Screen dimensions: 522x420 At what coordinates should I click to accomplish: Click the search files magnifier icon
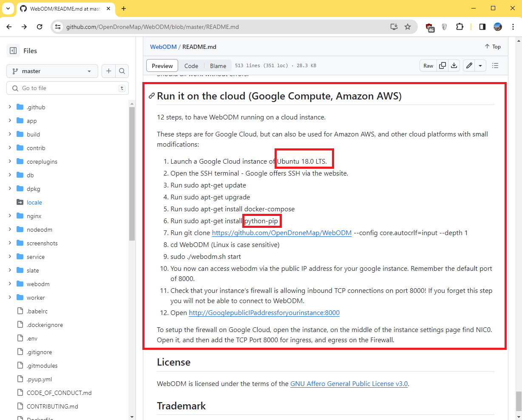coord(122,71)
